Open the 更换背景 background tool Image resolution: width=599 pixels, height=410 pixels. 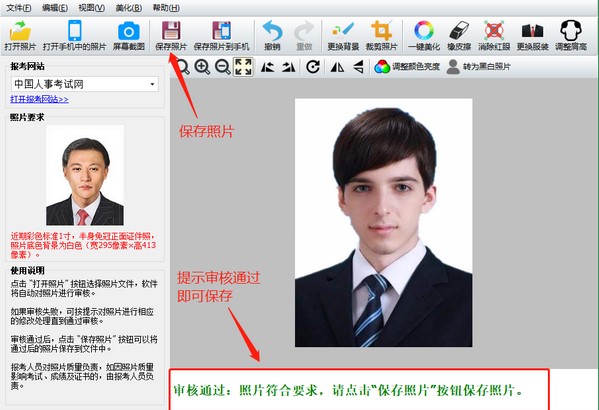(343, 35)
